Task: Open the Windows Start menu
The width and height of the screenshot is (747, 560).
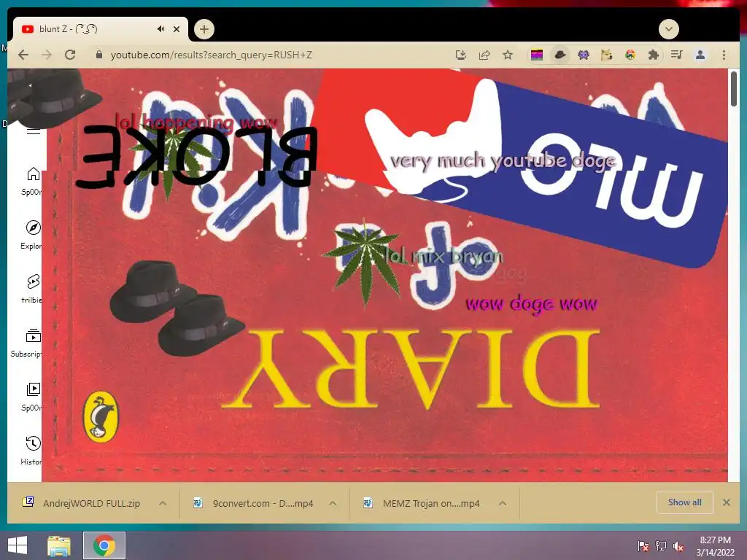Action: pyautogui.click(x=18, y=545)
